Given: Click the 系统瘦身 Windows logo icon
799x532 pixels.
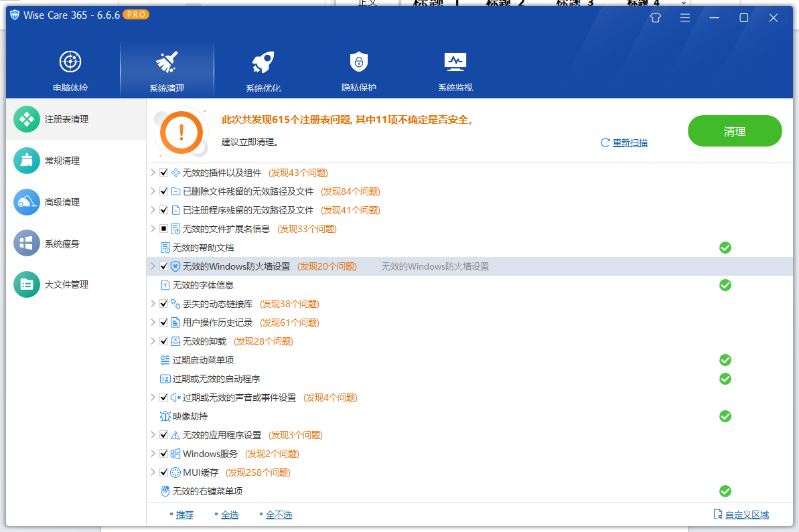Looking at the screenshot, I should pos(27,244).
